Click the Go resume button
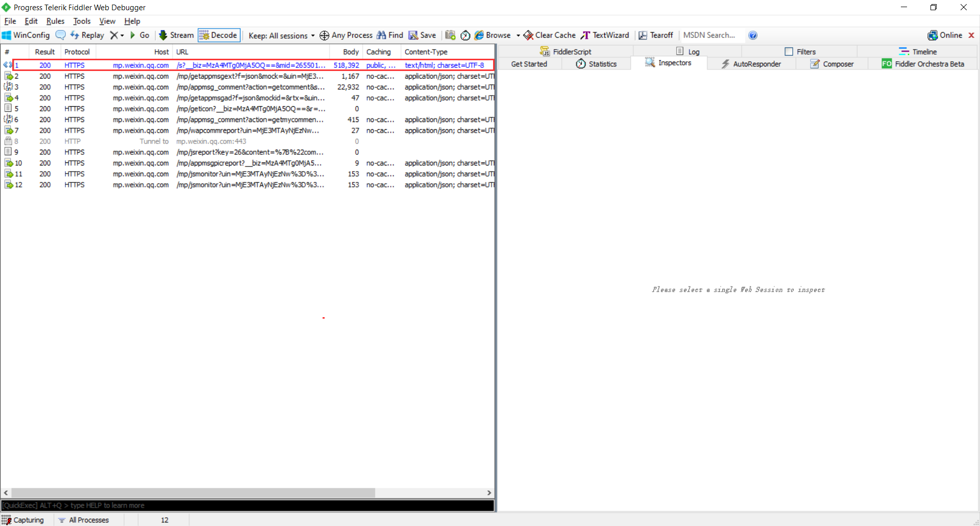The image size is (980, 526). pos(140,35)
